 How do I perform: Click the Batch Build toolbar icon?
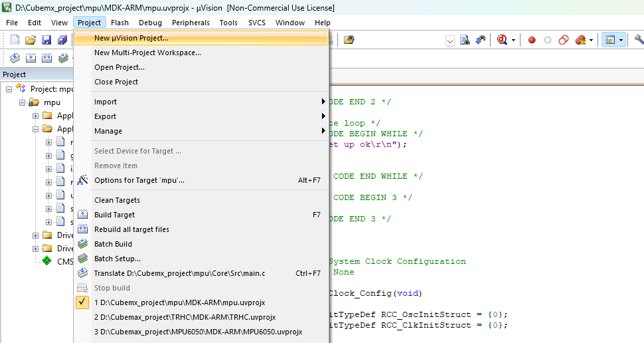point(63,58)
